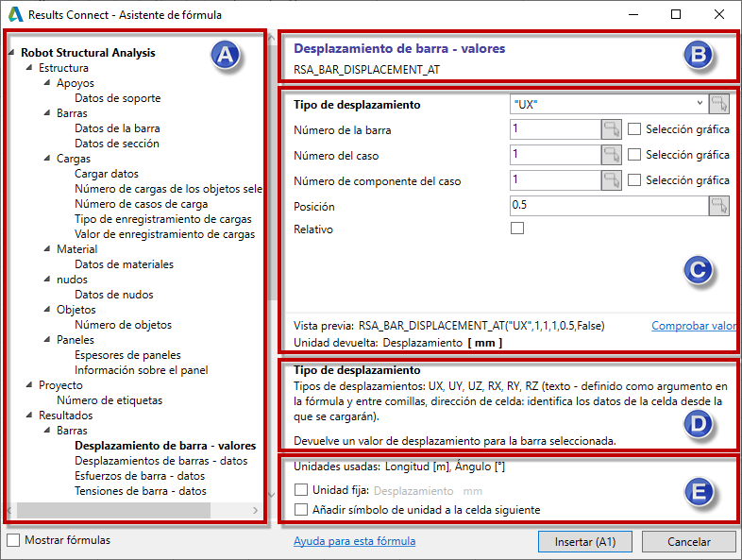Select Datos de materiales item
Image resolution: width=742 pixels, height=560 pixels.
(124, 264)
